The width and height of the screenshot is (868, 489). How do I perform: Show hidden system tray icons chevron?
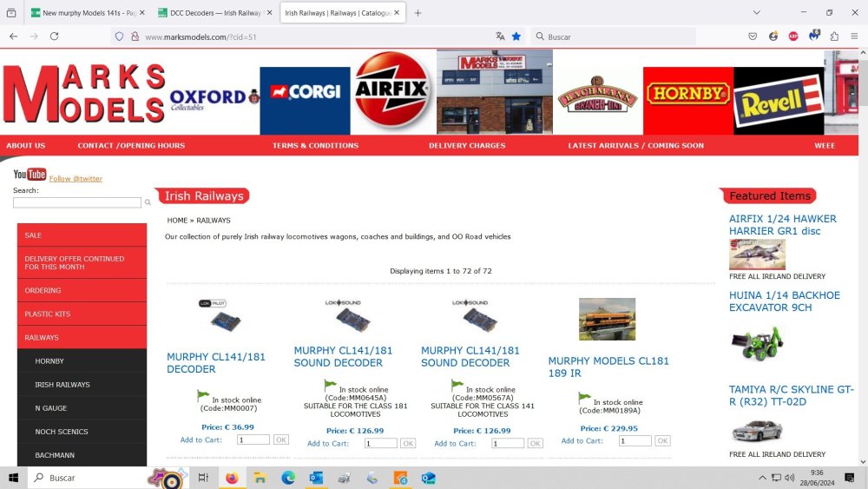coord(762,478)
